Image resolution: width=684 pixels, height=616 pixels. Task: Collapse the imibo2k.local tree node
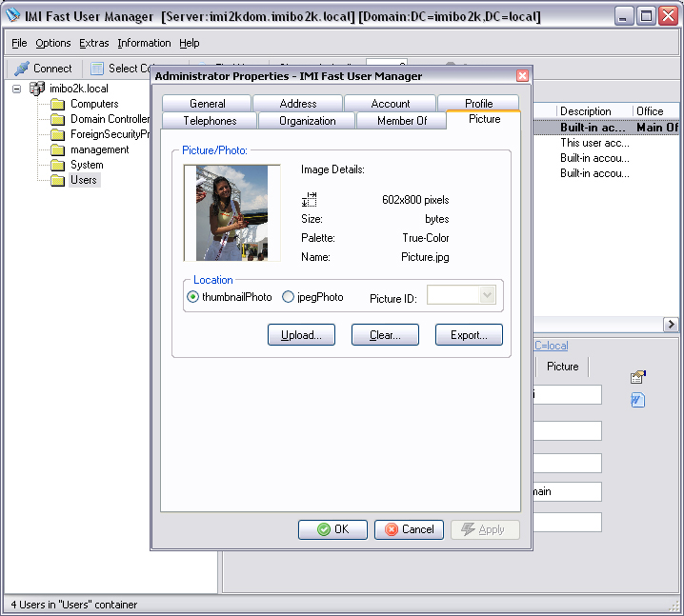(16, 89)
